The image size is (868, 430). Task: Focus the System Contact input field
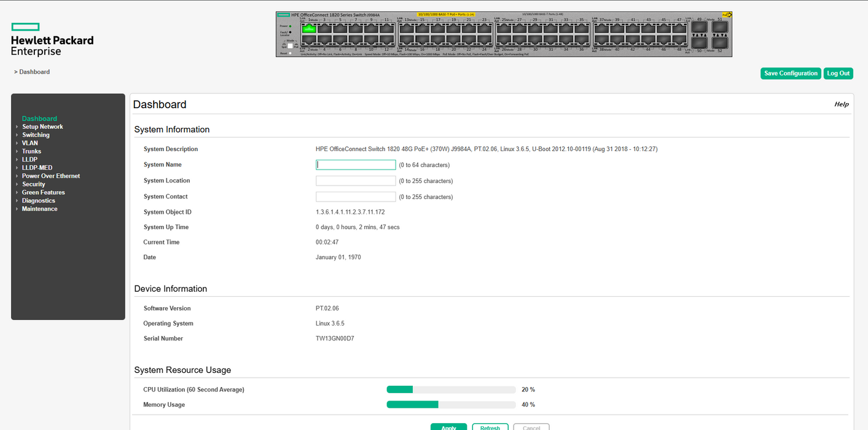click(356, 197)
